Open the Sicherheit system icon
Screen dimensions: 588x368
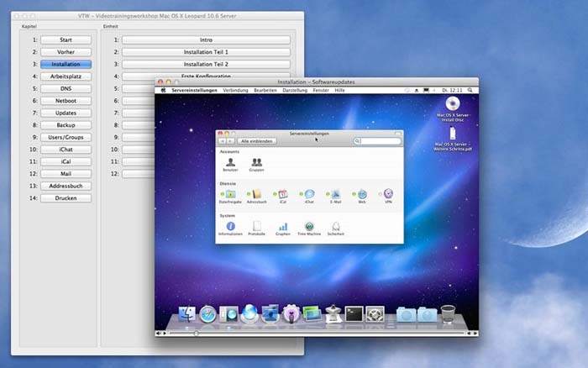336,228
